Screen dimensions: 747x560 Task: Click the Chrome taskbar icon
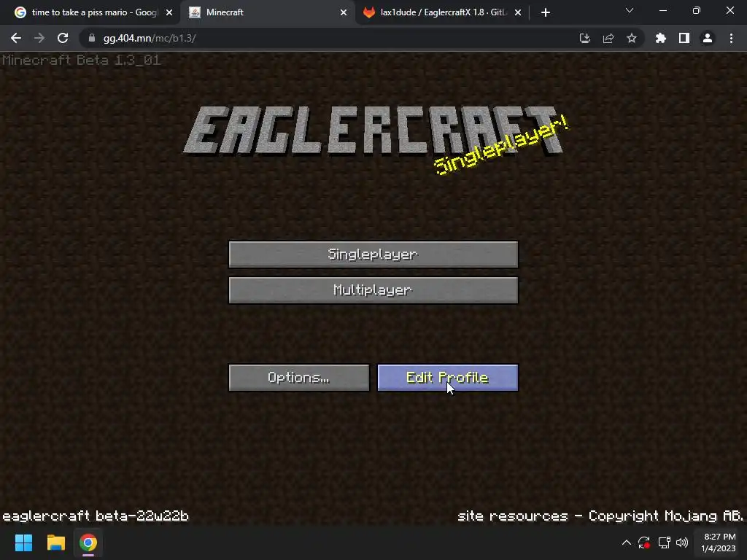(88, 542)
